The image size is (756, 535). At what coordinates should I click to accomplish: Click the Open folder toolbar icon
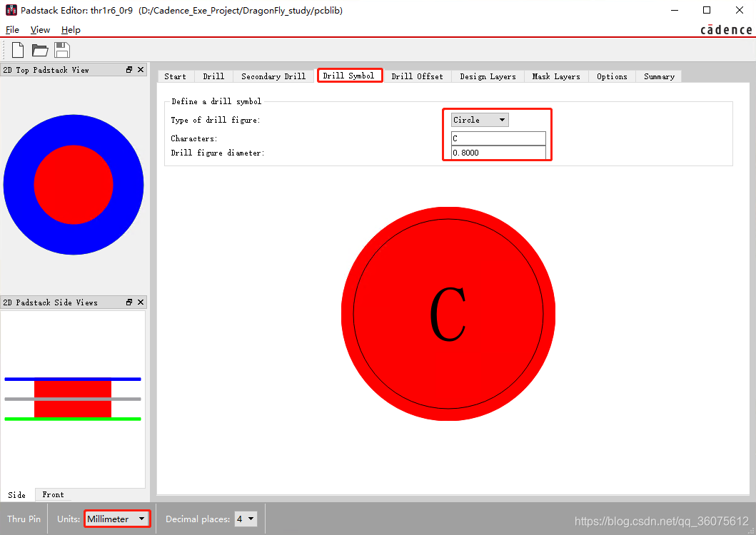(x=40, y=50)
